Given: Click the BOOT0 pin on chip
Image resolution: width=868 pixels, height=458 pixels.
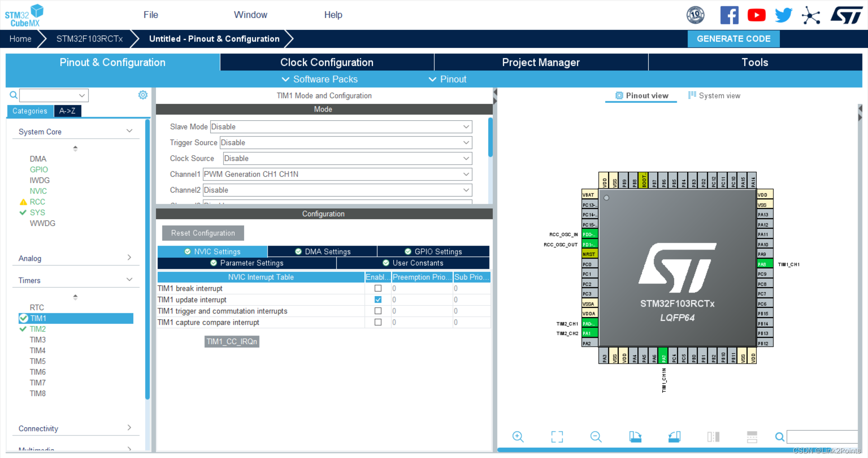Looking at the screenshot, I should 644,180.
